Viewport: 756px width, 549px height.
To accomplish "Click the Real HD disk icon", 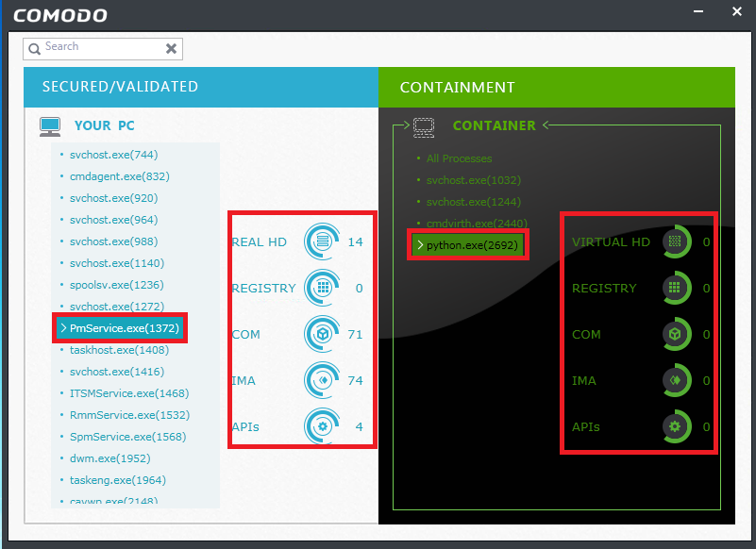I will (x=322, y=241).
